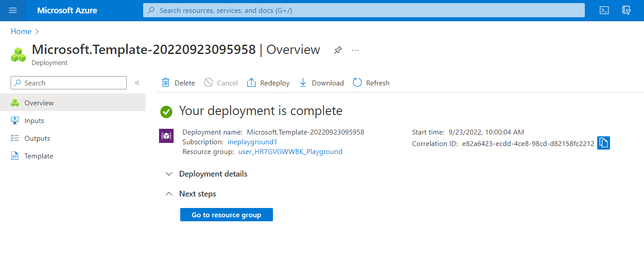Select Template in the sidebar
The image size is (644, 258).
pos(38,156)
